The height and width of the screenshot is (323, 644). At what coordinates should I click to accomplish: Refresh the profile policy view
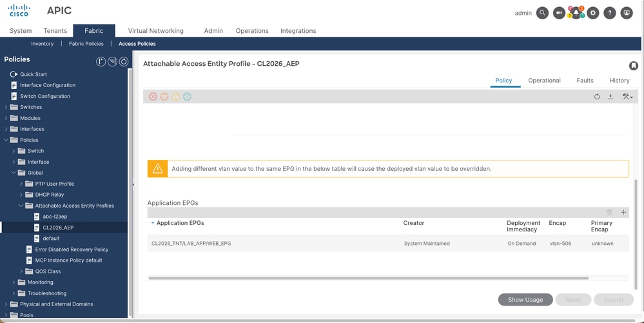[x=597, y=97]
